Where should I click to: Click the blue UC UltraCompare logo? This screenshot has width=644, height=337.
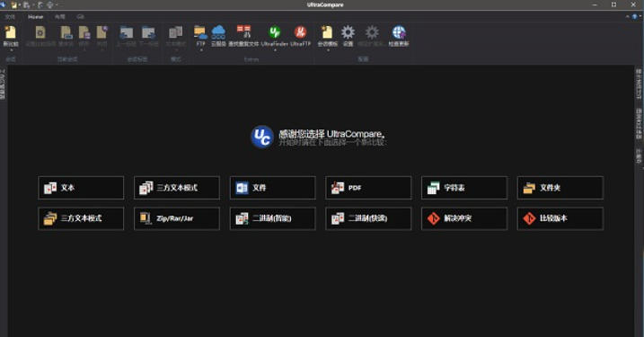click(262, 137)
